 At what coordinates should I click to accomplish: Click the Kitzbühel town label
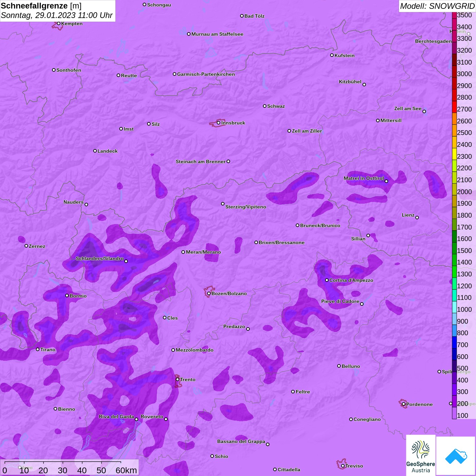tap(350, 82)
